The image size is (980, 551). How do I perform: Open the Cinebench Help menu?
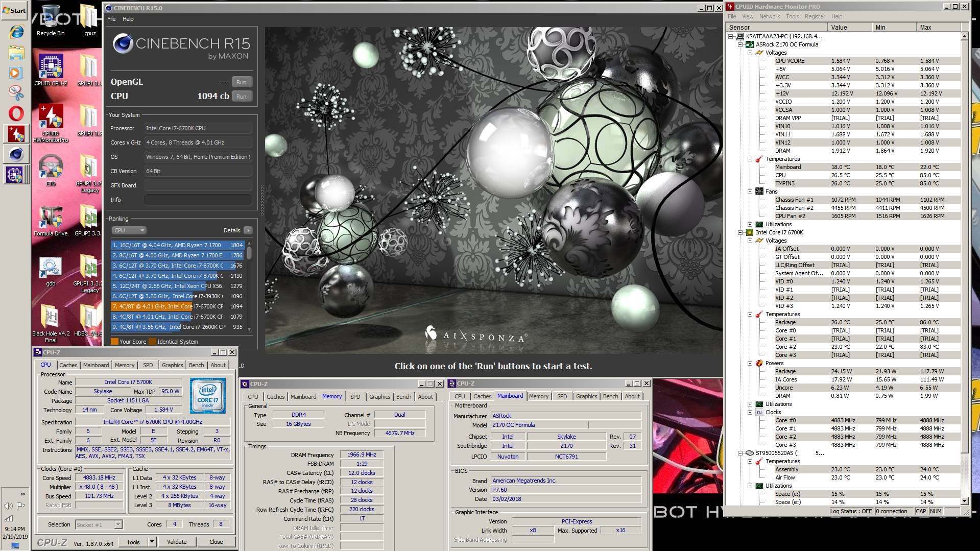pos(128,19)
